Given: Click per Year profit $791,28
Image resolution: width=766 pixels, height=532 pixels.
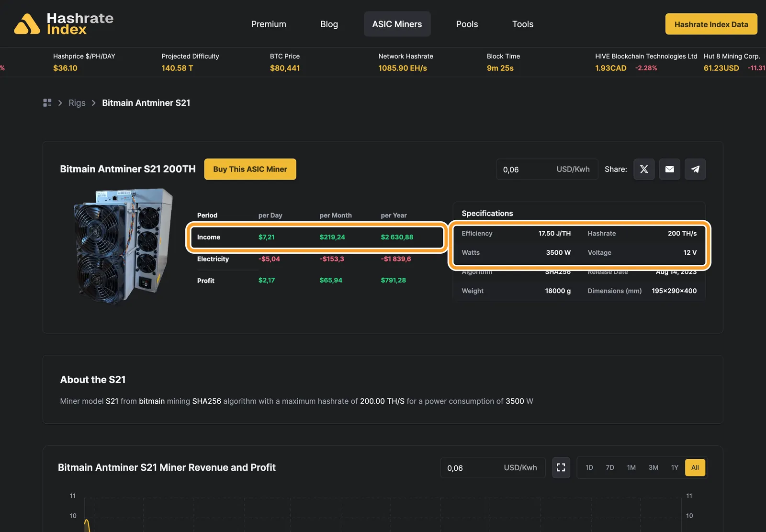Looking at the screenshot, I should pyautogui.click(x=393, y=280).
